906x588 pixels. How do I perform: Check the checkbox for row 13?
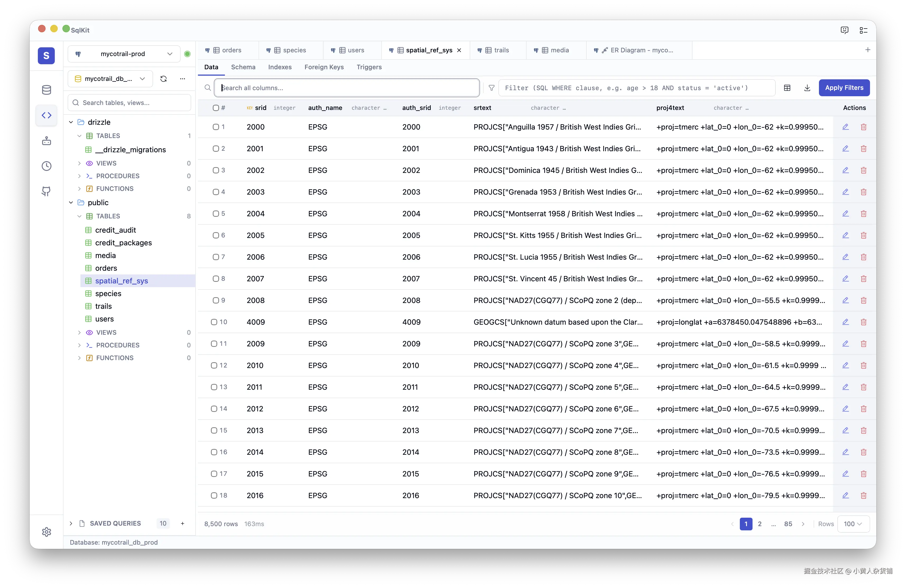[214, 387]
